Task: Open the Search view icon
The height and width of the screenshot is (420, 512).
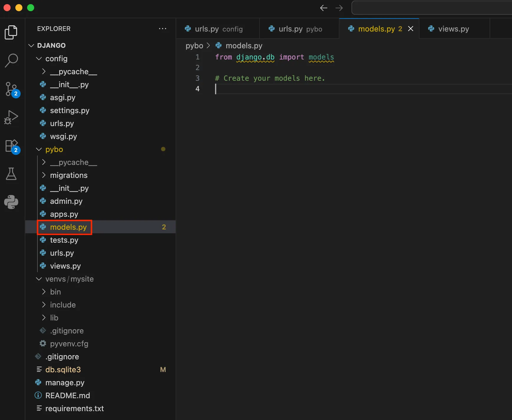Action: click(11, 60)
